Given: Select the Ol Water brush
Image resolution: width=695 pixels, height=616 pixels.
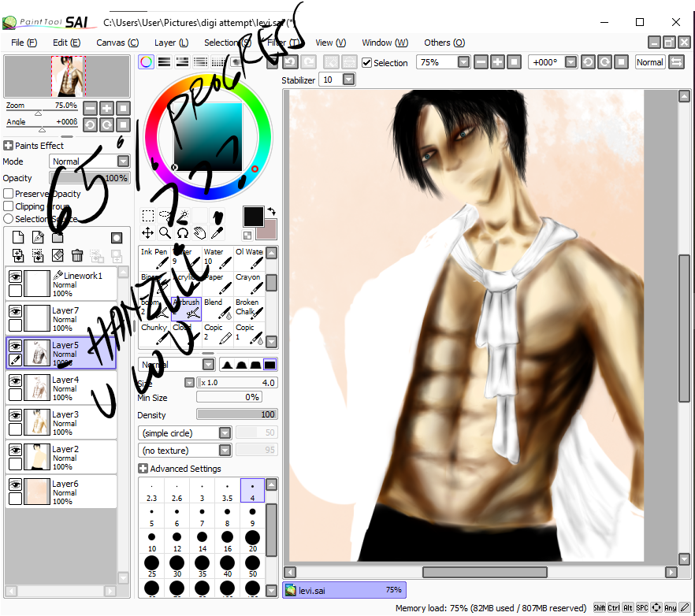Looking at the screenshot, I should [x=249, y=258].
